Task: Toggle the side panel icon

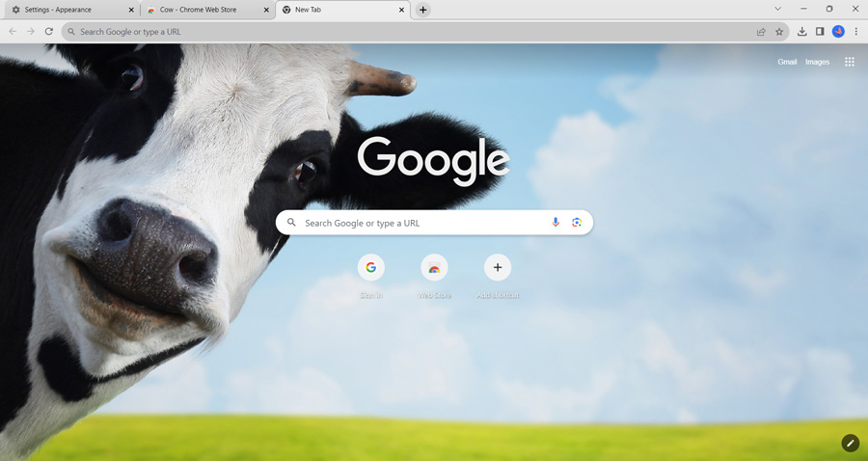Action: [820, 32]
